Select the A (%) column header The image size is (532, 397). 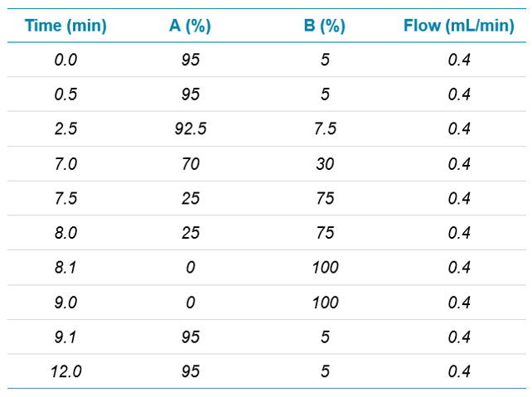click(x=190, y=25)
